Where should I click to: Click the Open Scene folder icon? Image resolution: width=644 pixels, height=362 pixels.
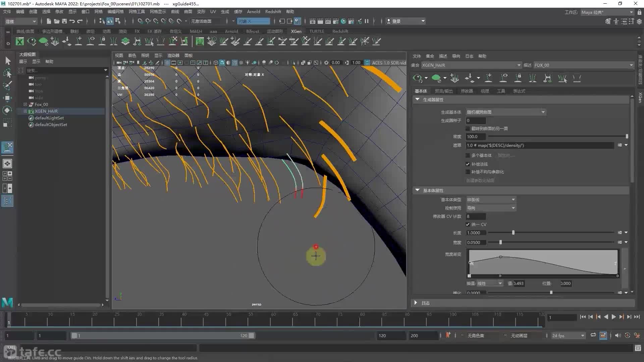[x=57, y=21]
